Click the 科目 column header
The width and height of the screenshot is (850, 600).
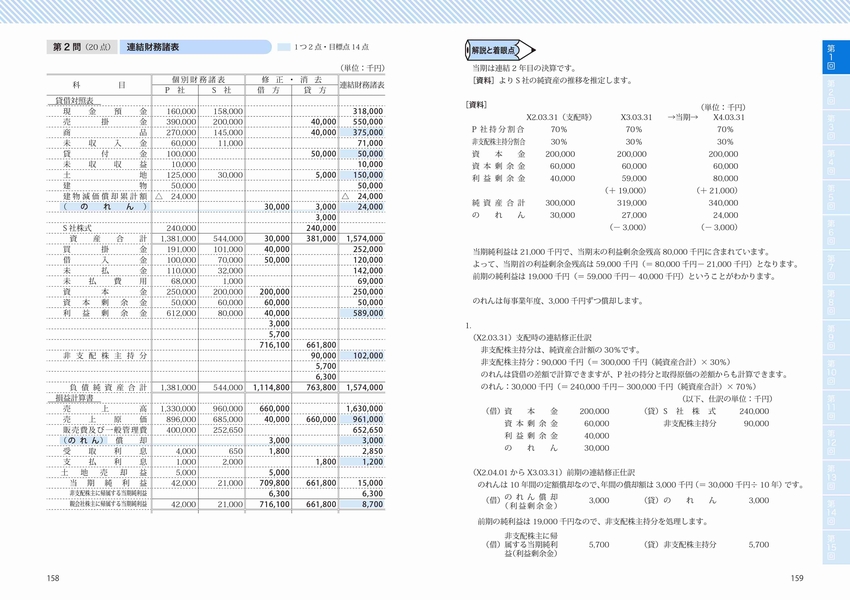coord(99,85)
